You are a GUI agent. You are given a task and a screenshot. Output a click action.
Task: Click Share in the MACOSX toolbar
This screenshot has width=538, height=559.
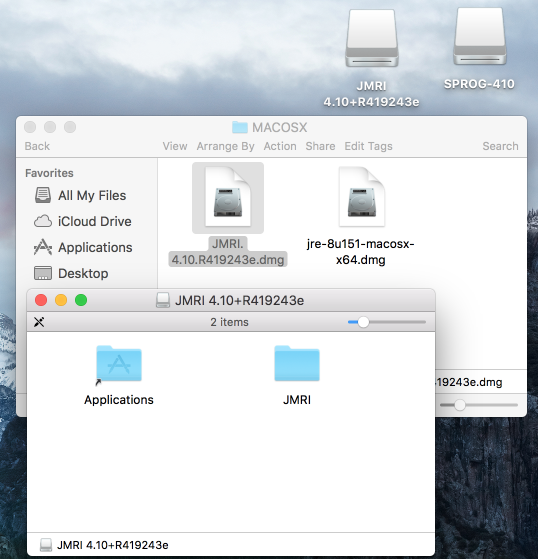[320, 146]
